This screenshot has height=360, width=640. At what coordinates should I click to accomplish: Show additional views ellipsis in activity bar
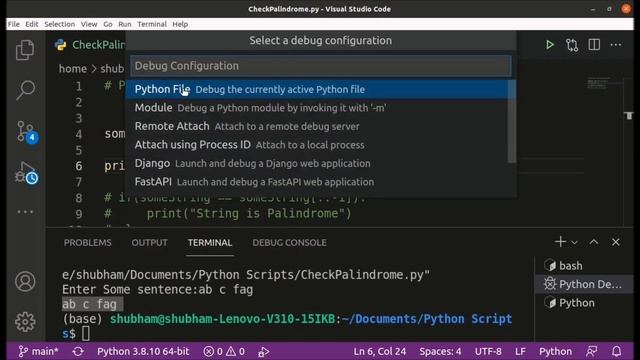[x=25, y=212]
